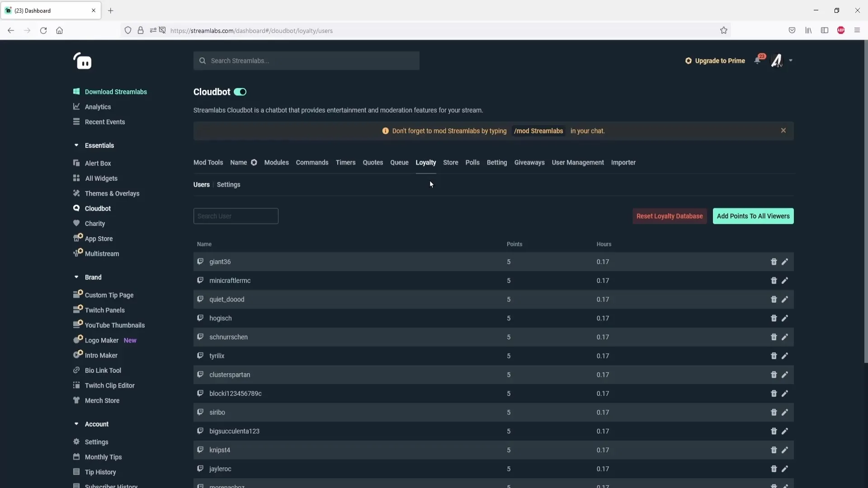Click the delete icon for siribo
The width and height of the screenshot is (868, 488).
point(774,412)
